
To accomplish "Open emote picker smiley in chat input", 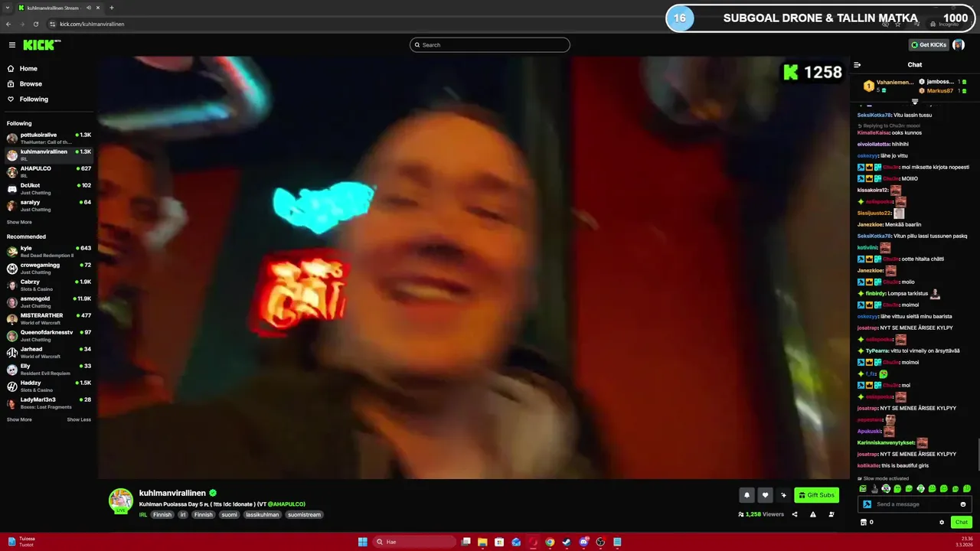I will coord(963,504).
